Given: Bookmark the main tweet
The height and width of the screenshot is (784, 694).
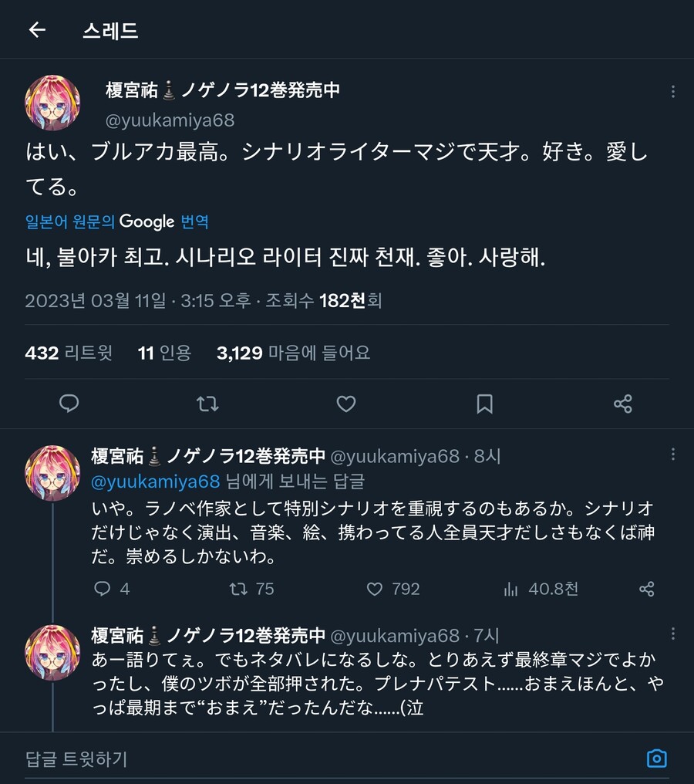Looking at the screenshot, I should 484,404.
